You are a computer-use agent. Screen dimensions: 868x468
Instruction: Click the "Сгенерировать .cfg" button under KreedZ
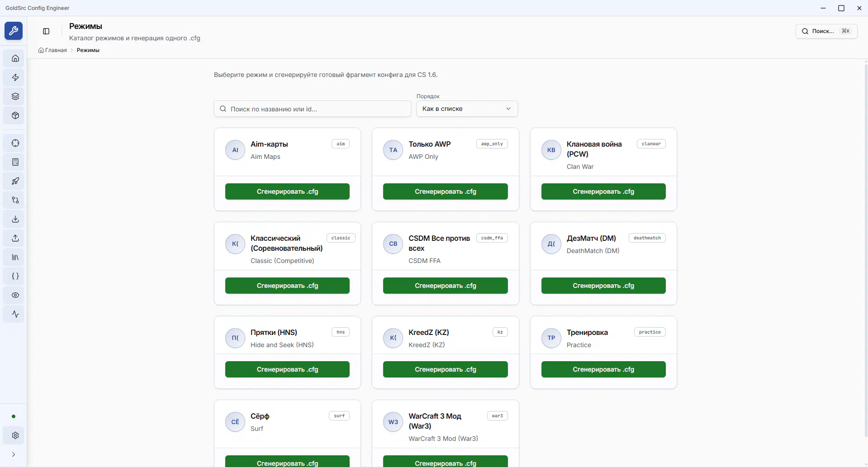445,369
